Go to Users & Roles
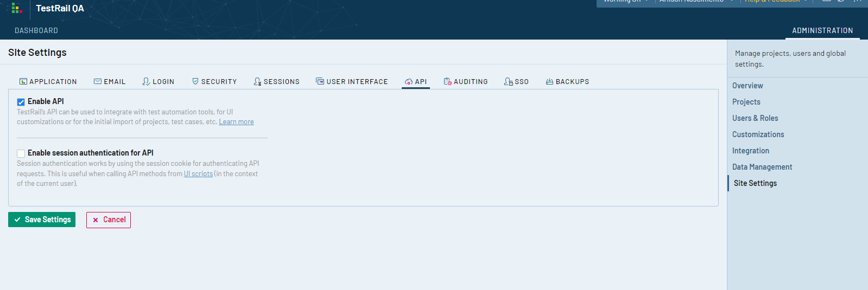This screenshot has height=290, width=868. click(755, 118)
